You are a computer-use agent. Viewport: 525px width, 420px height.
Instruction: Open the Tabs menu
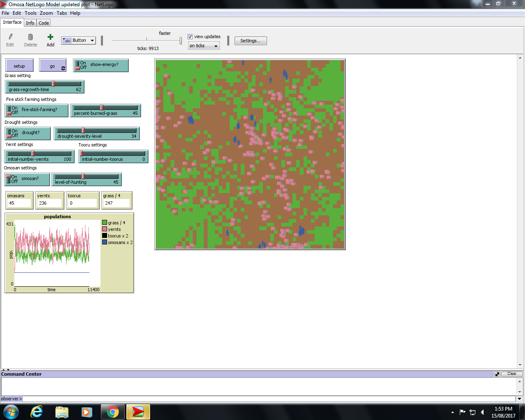[x=62, y=13]
